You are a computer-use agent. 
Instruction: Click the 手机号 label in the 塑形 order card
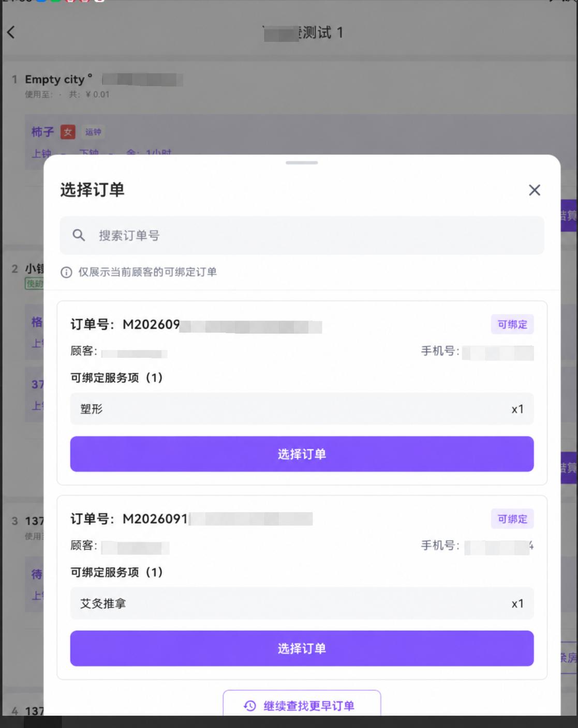pyautogui.click(x=440, y=351)
